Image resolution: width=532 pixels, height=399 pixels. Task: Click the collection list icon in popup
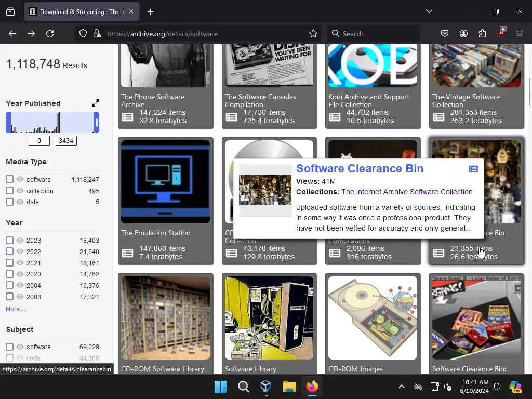pos(473,169)
